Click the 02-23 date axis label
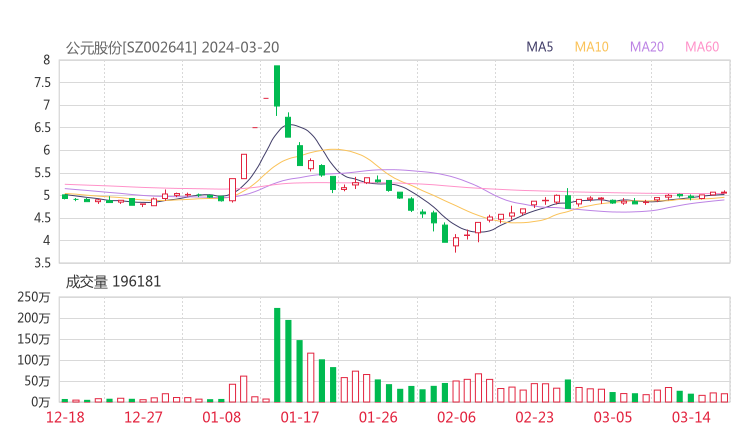Viewport: 740px width, 440px height. pyautogui.click(x=534, y=417)
